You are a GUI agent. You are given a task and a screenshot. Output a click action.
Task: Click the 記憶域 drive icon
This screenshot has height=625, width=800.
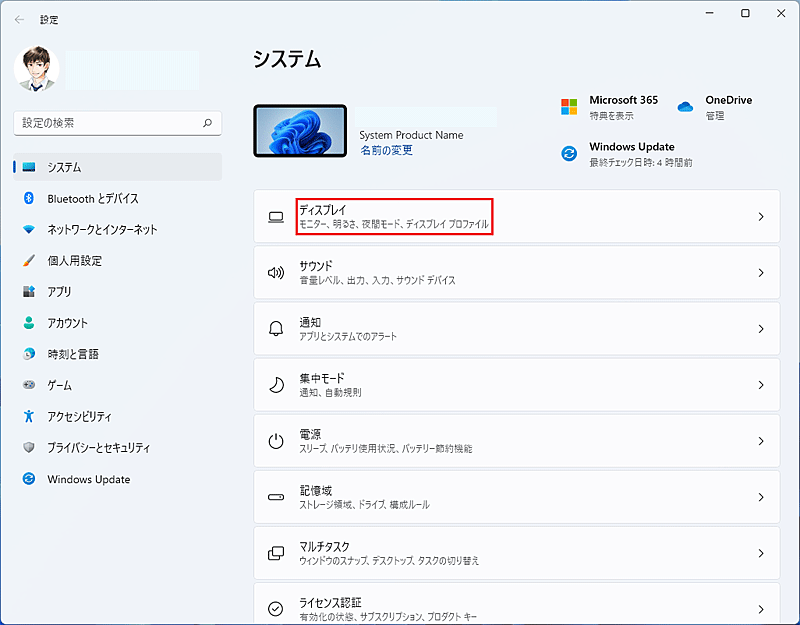pyautogui.click(x=276, y=497)
